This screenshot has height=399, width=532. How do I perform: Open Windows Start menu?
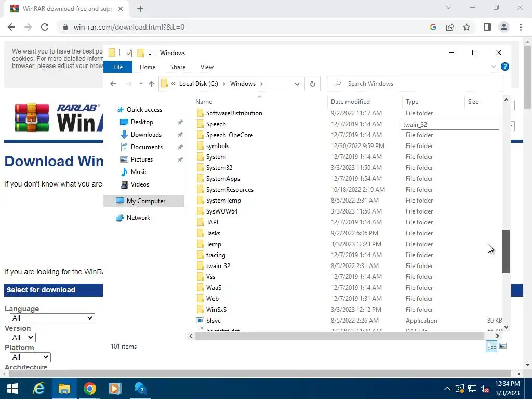pos(12,389)
